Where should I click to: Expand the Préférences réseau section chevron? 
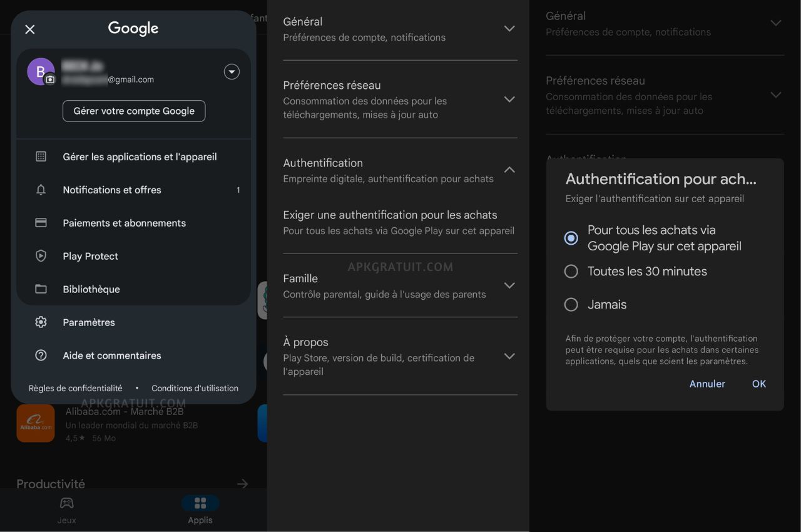pos(509,99)
